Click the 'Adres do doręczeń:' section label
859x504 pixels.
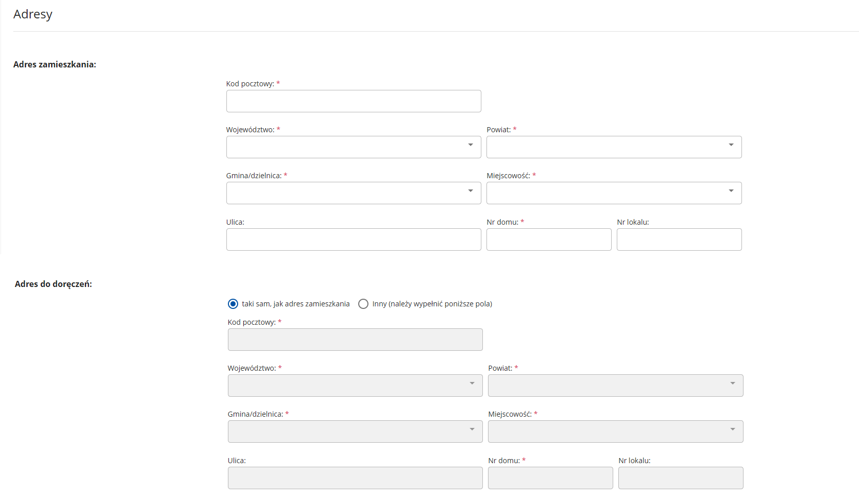[53, 284]
